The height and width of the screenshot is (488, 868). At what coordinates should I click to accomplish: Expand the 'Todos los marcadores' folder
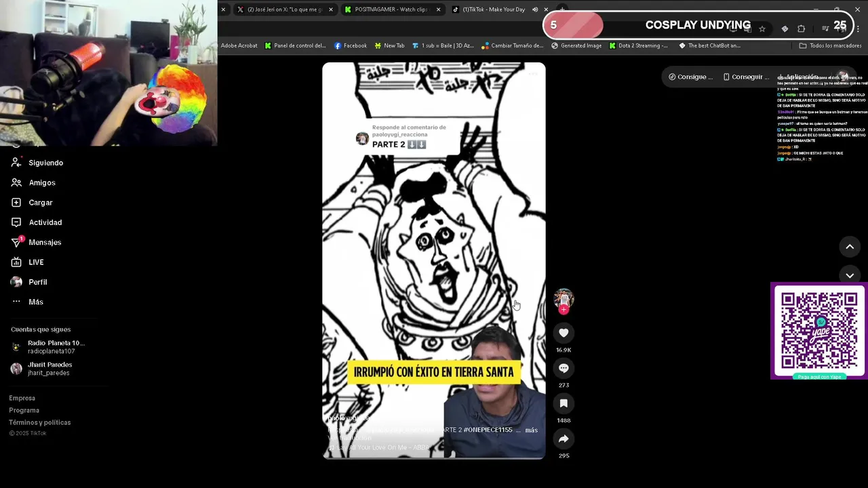[x=830, y=45]
